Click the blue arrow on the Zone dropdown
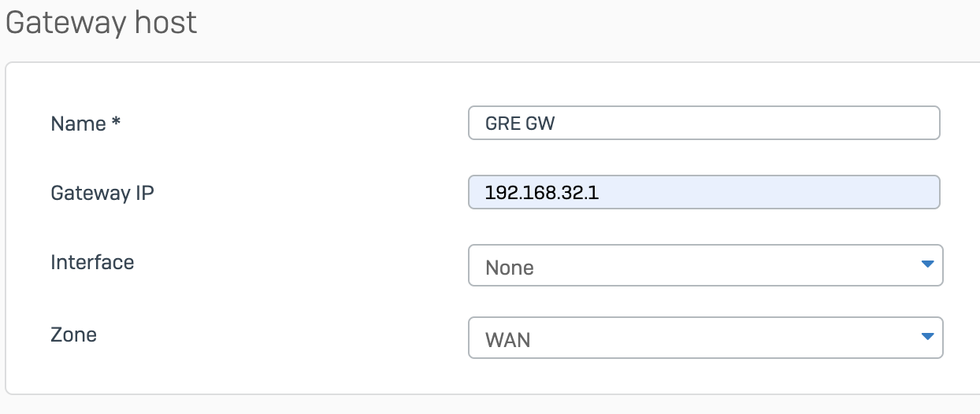The height and width of the screenshot is (414, 980). click(x=927, y=337)
